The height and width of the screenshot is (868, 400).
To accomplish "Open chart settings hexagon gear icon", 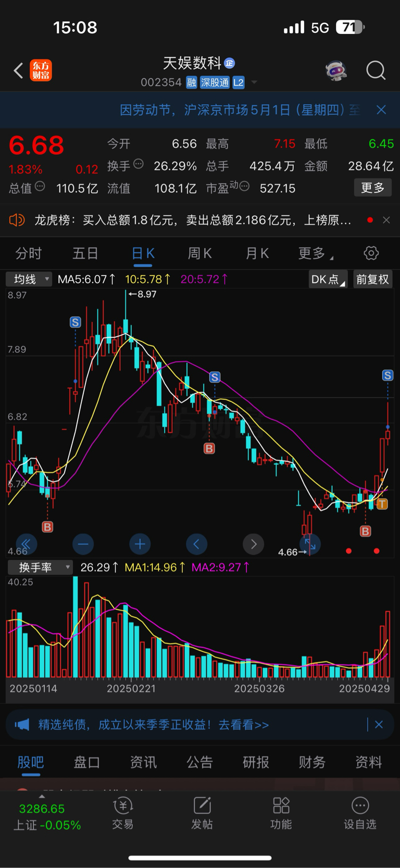I will [371, 253].
